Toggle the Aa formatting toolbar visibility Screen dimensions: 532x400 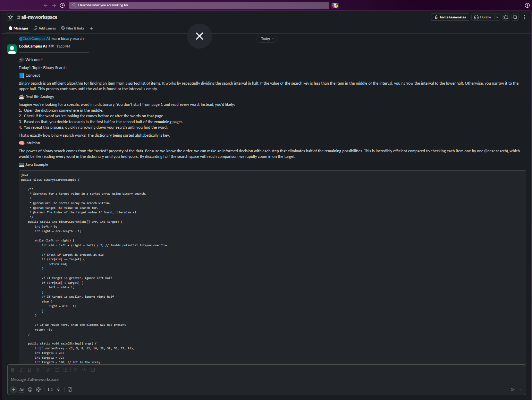point(22,390)
